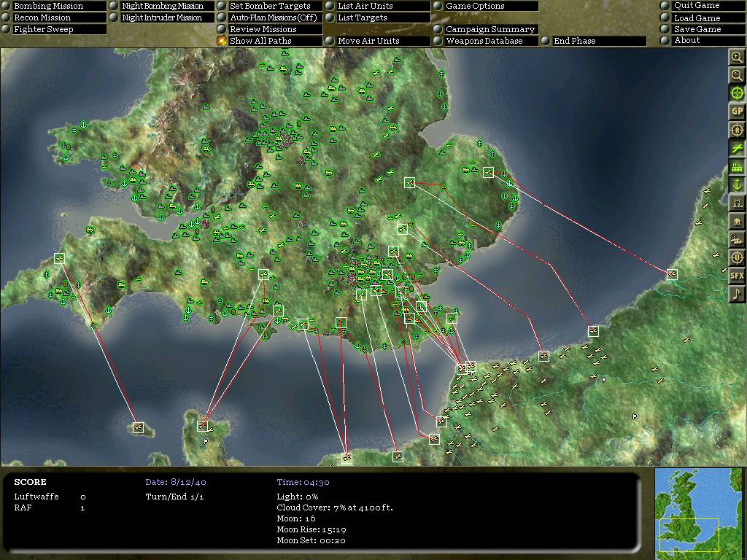
Task: Click the SCORE heading
Action: point(30,482)
